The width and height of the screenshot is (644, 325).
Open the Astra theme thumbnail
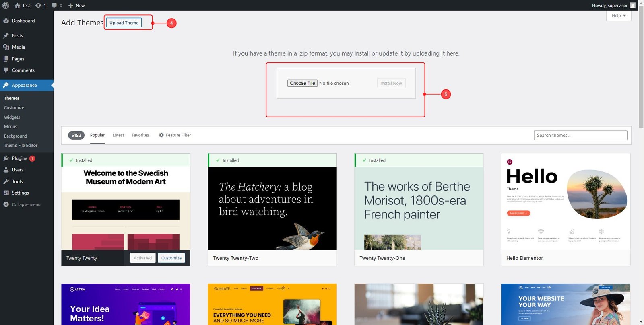126,304
